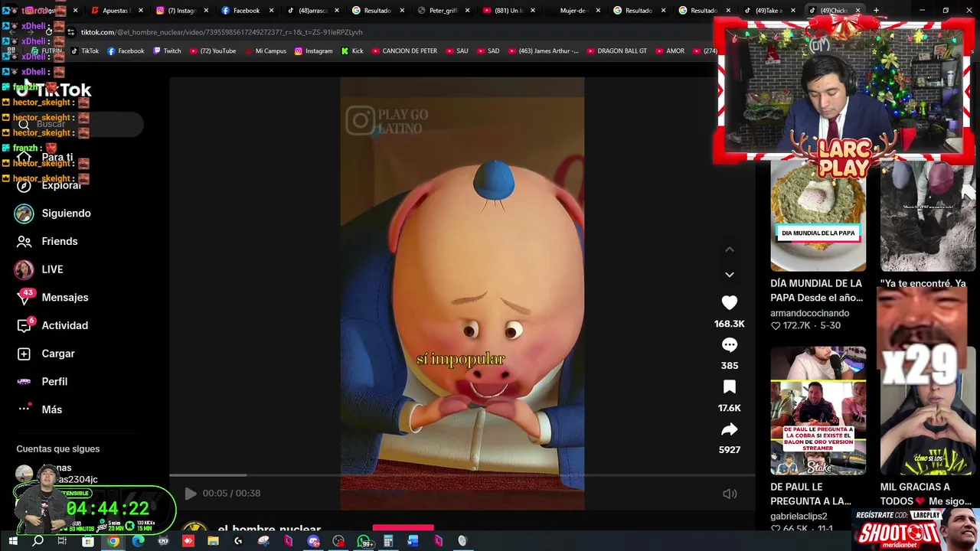Viewport: 980px width, 551px height.
Task: Open Windows search magnifier in taskbar
Action: point(38,542)
